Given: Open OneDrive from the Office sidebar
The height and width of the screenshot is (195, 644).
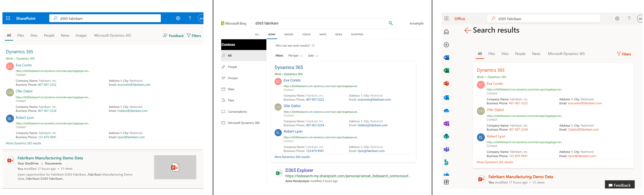Looking at the screenshot, I should [x=446, y=111].
